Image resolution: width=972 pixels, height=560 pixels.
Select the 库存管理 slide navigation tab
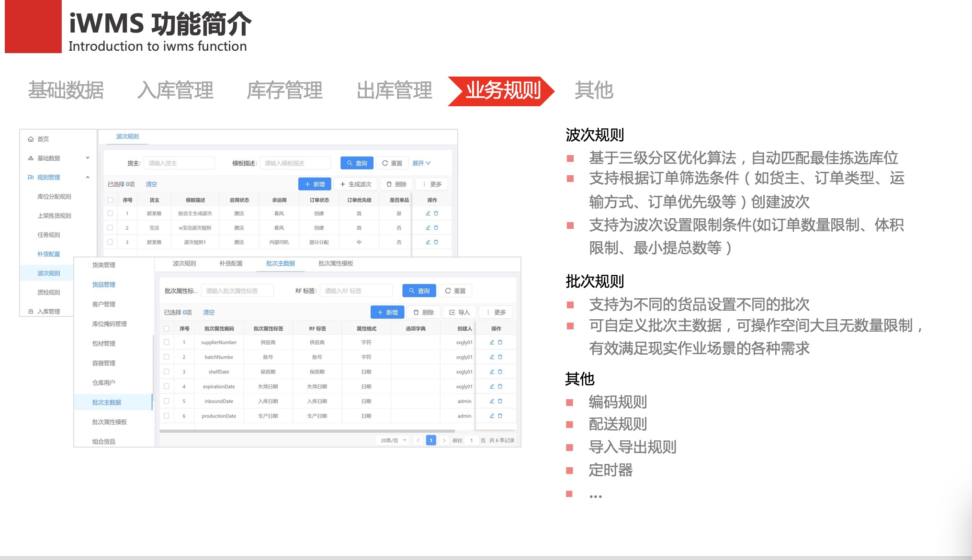coord(285,90)
